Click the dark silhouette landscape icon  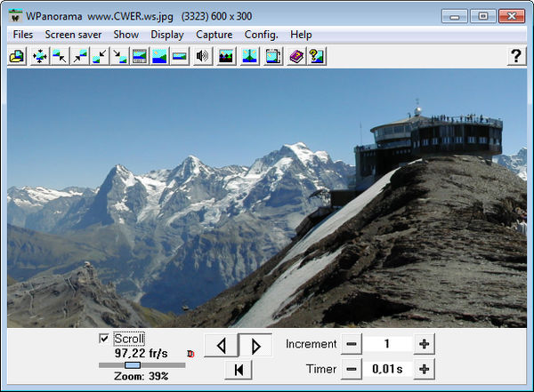pos(226,56)
